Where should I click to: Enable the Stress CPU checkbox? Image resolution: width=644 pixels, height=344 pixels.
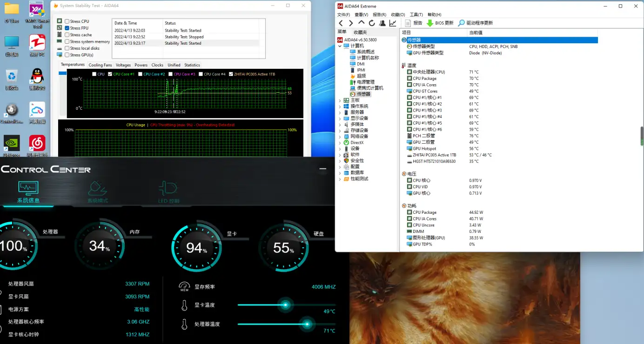(67, 21)
